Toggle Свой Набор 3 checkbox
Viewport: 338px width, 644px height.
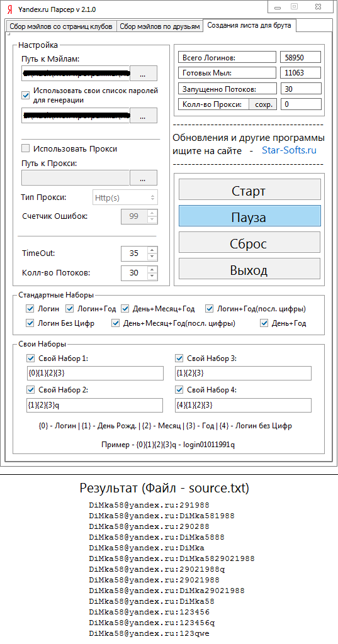(x=179, y=358)
